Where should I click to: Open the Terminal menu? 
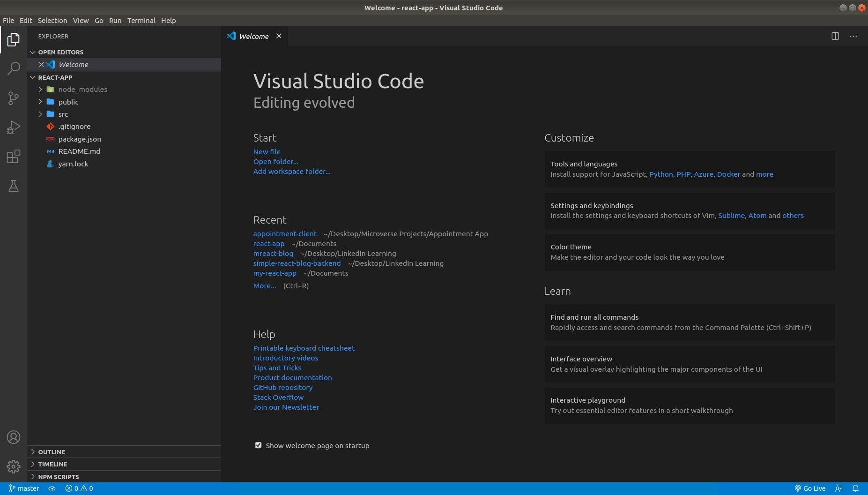tap(141, 20)
